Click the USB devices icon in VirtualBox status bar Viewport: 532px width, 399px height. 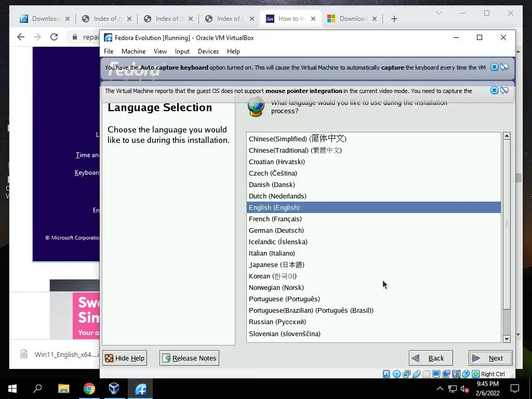pyautogui.click(x=417, y=374)
